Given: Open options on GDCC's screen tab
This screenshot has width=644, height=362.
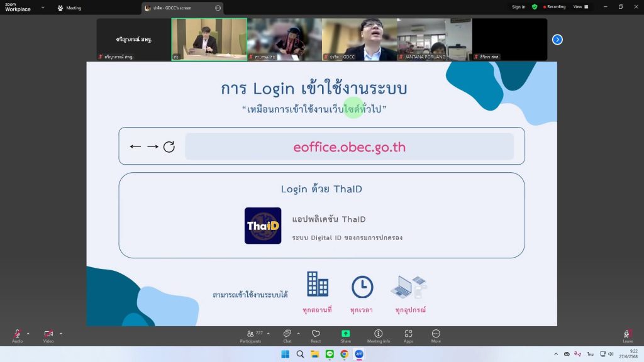Looking at the screenshot, I should click(218, 8).
